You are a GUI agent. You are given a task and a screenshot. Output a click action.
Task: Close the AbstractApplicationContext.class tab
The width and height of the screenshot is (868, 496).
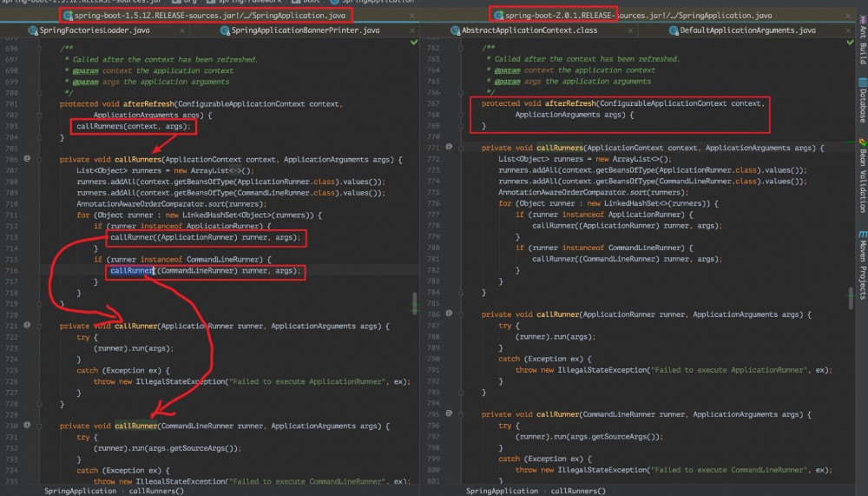point(630,30)
